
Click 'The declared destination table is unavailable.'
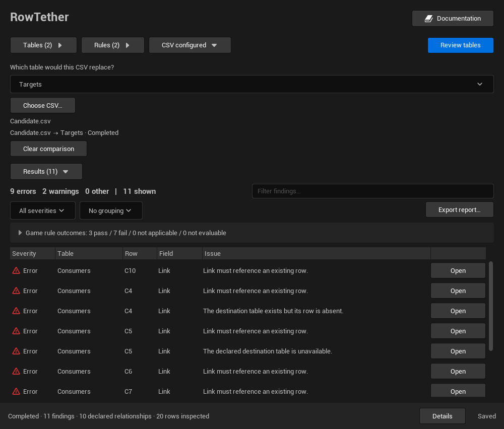pos(268,351)
